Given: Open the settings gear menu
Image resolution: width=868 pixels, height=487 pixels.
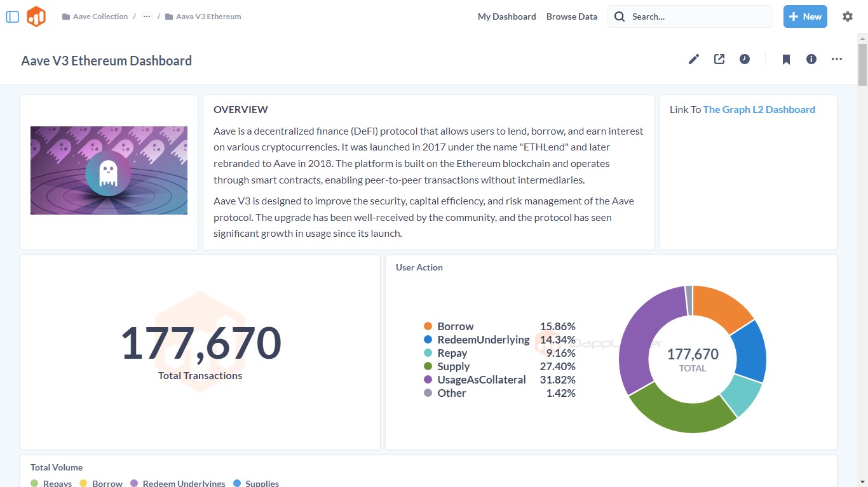Looking at the screenshot, I should (x=848, y=17).
